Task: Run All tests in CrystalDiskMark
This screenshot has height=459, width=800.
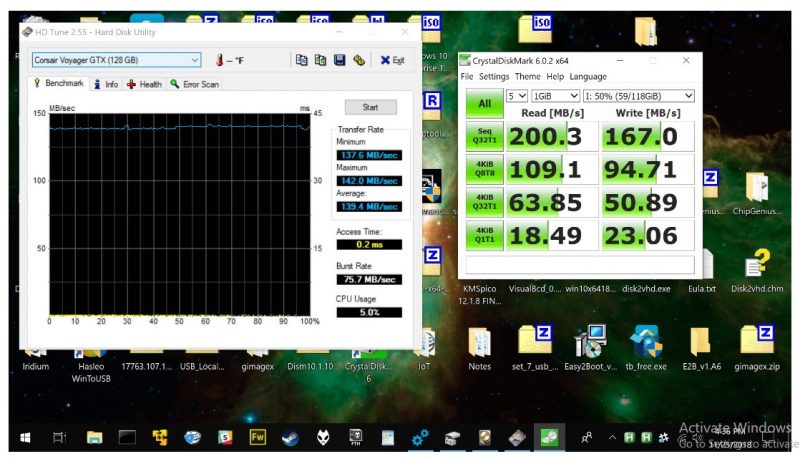Action: (484, 104)
